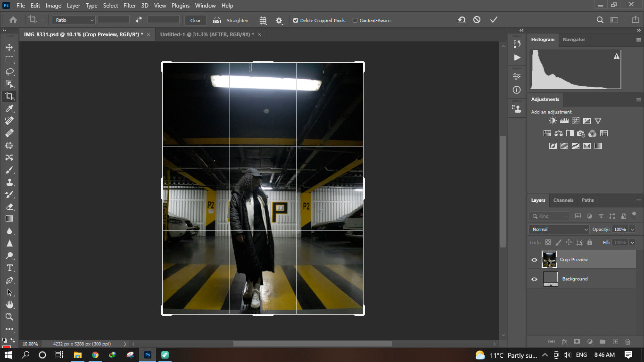This screenshot has width=644, height=362.
Task: Select the Hand tool
Action: tap(9, 304)
